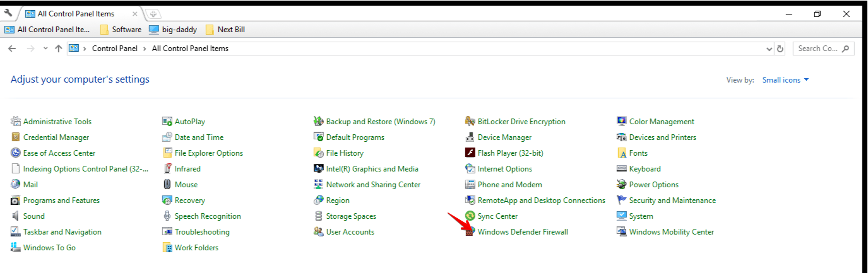The height and width of the screenshot is (273, 868).
Task: Click the Internet Options icon
Action: click(x=470, y=169)
